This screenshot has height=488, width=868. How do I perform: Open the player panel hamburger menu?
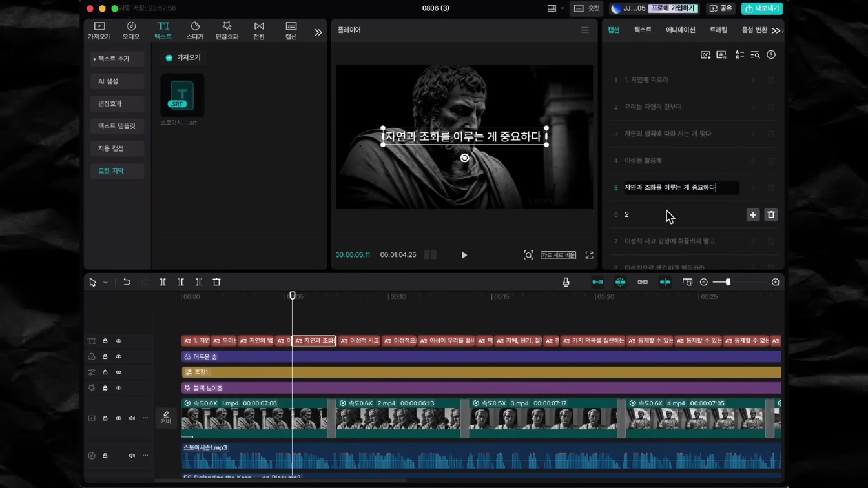coord(584,30)
